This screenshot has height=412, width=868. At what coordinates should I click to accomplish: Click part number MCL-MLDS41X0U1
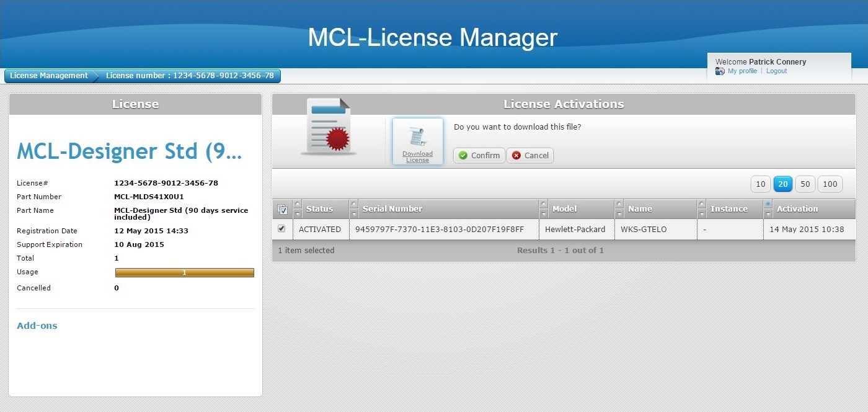click(x=149, y=197)
